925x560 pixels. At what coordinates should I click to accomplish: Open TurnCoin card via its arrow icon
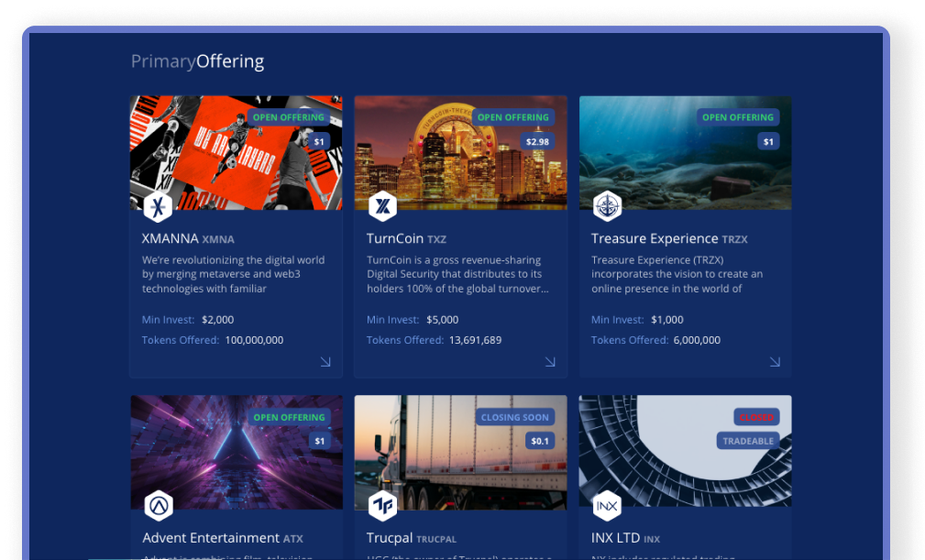[550, 361]
